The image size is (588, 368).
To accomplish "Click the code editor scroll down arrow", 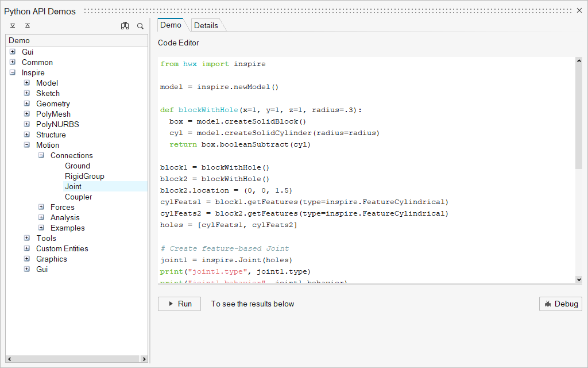I will (x=578, y=279).
